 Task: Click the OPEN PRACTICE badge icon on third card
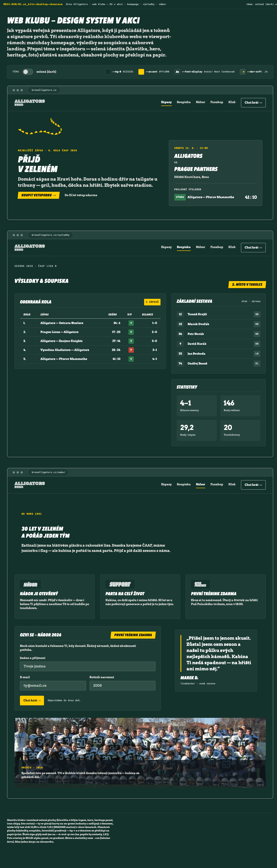tap(201, 585)
